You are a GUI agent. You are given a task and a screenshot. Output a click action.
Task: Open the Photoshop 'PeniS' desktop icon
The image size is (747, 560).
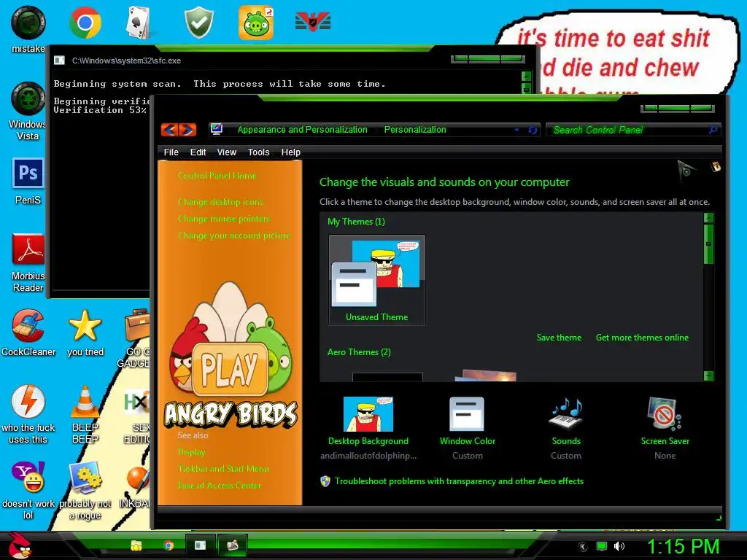(x=28, y=182)
